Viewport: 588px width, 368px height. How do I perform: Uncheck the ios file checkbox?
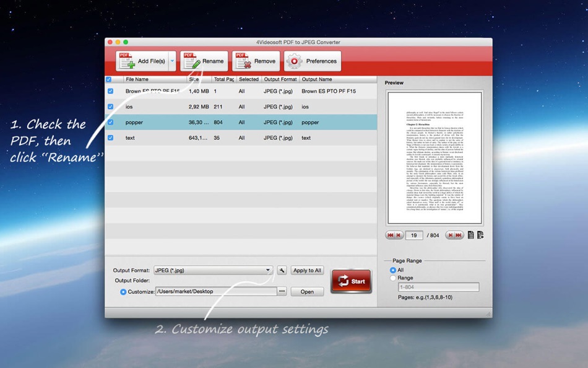coord(110,107)
